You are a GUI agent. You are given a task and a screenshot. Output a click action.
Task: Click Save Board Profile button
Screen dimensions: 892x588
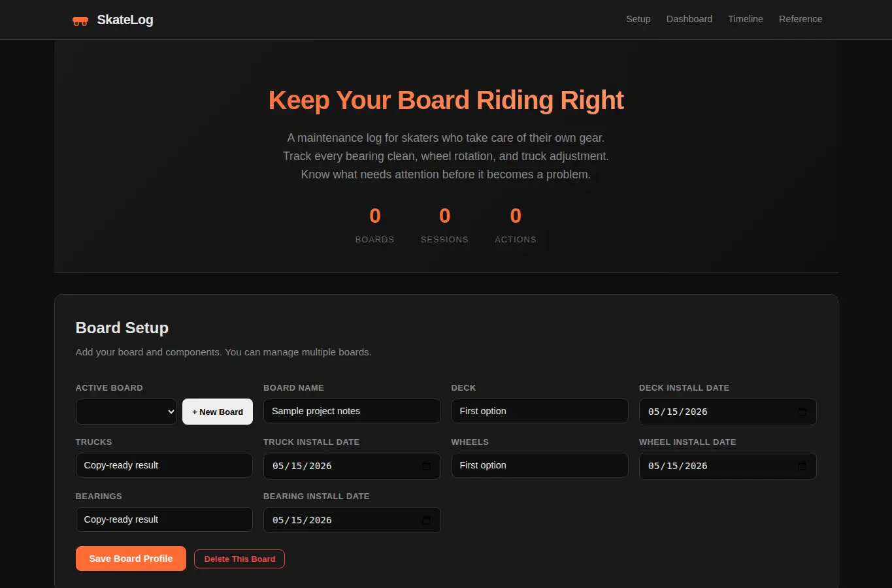[x=131, y=559]
